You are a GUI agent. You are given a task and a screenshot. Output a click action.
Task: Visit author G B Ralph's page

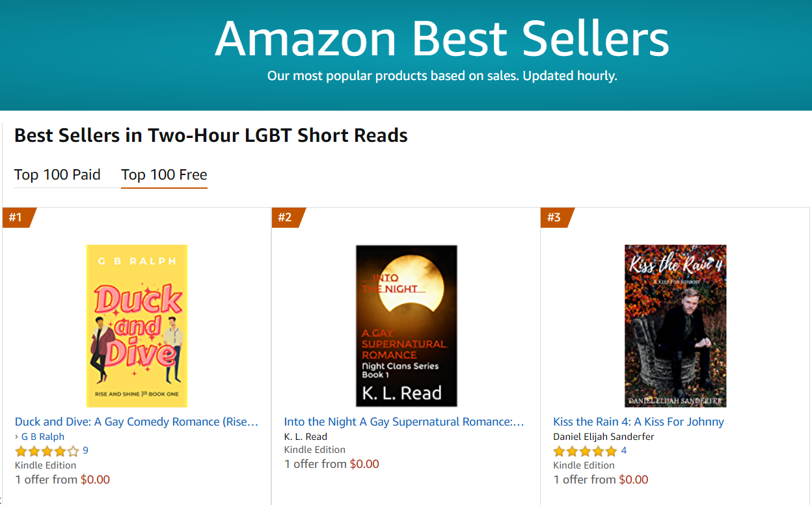coord(43,437)
